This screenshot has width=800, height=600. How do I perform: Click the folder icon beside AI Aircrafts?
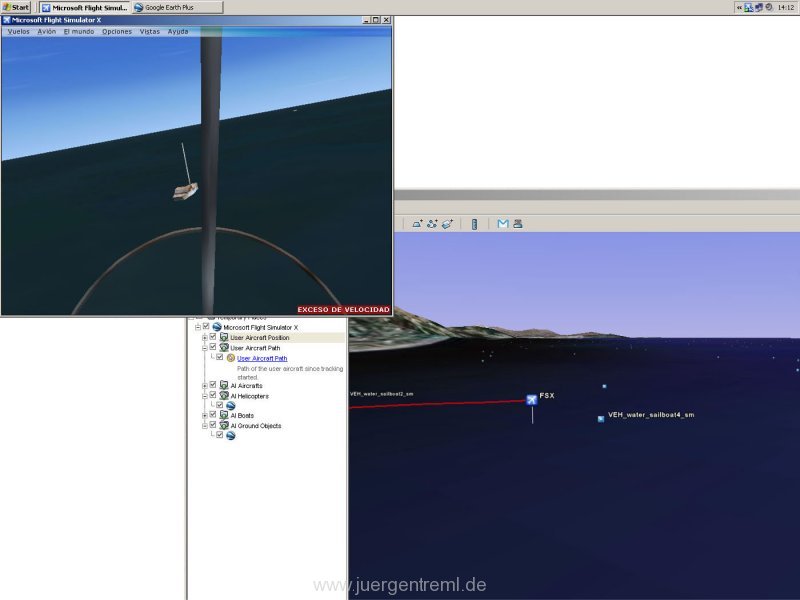point(224,385)
